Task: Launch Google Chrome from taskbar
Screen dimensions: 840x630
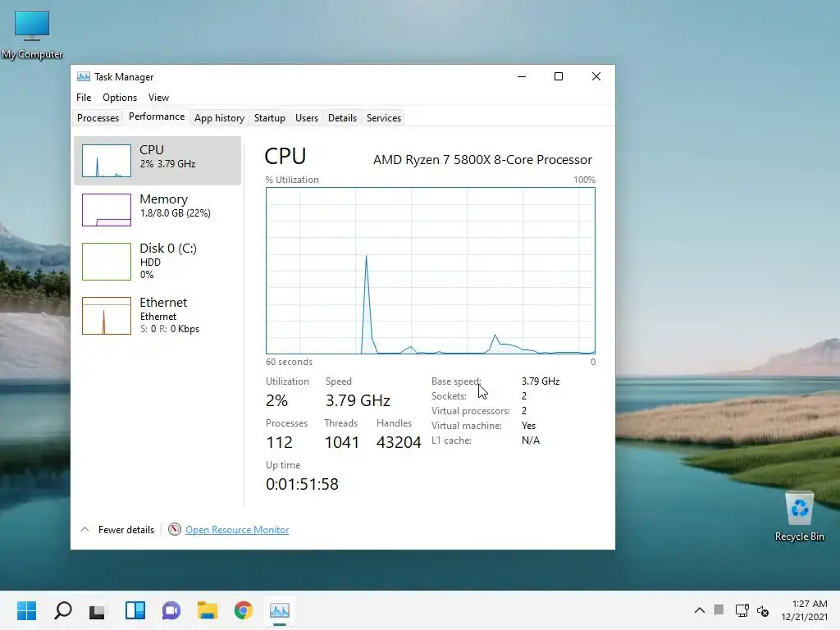Action: tap(243, 610)
